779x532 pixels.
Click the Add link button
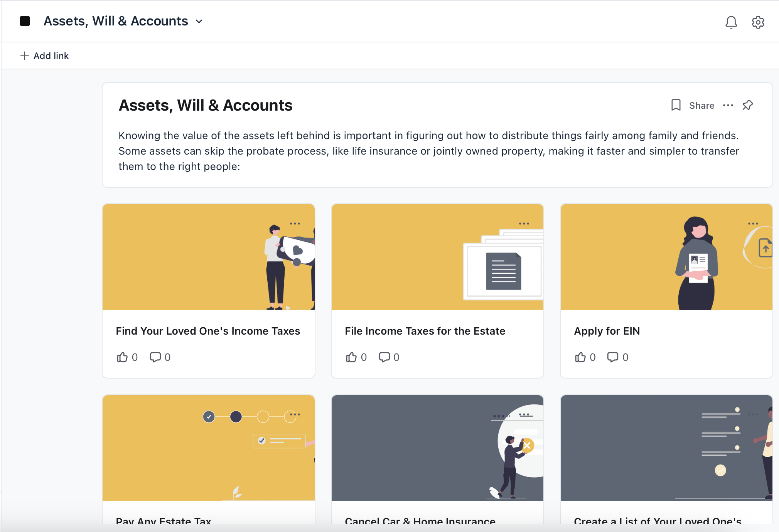click(44, 56)
